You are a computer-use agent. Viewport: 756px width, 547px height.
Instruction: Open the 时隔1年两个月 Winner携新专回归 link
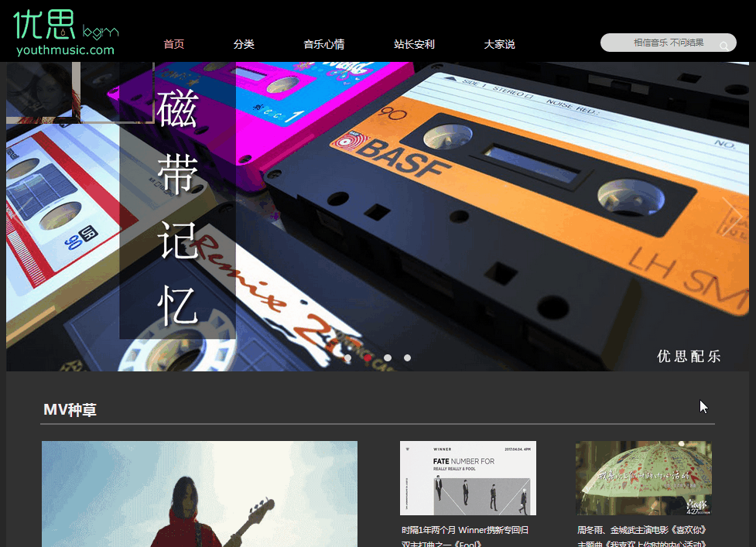point(465,530)
